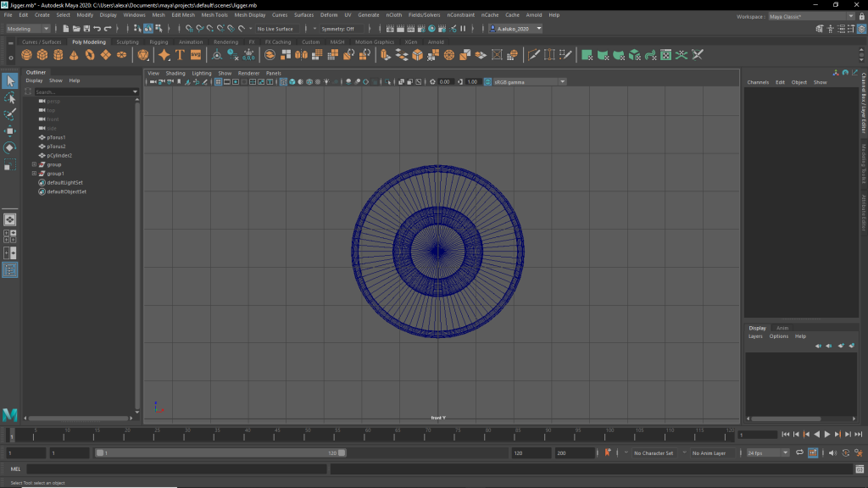Open the Modeling menu set dropdown
The image size is (868, 488).
[28, 29]
